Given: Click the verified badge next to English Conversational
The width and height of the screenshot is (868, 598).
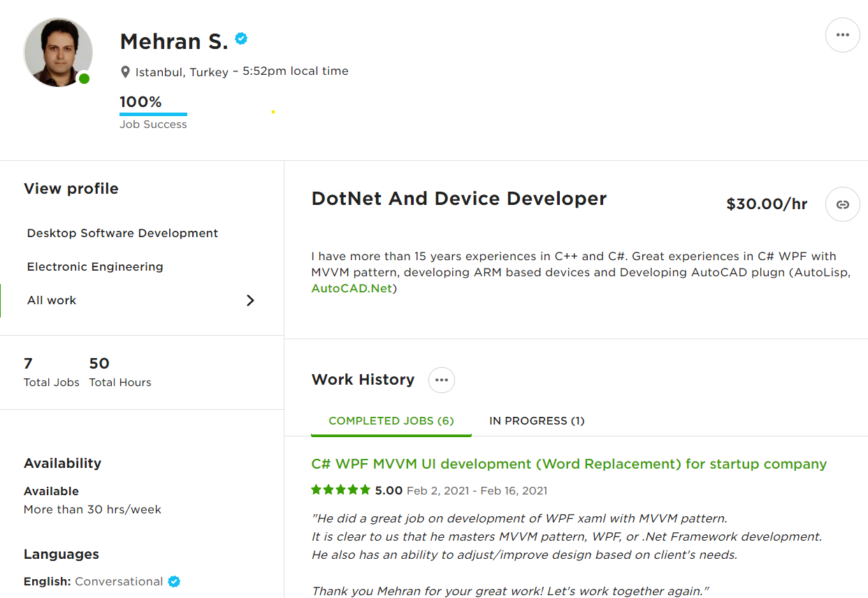Looking at the screenshot, I should [173, 581].
